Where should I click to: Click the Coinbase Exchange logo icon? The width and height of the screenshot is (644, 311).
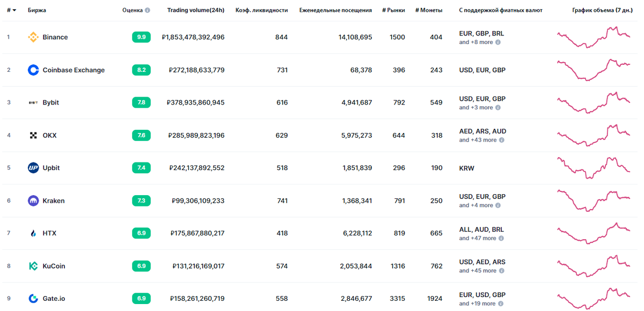(x=33, y=70)
